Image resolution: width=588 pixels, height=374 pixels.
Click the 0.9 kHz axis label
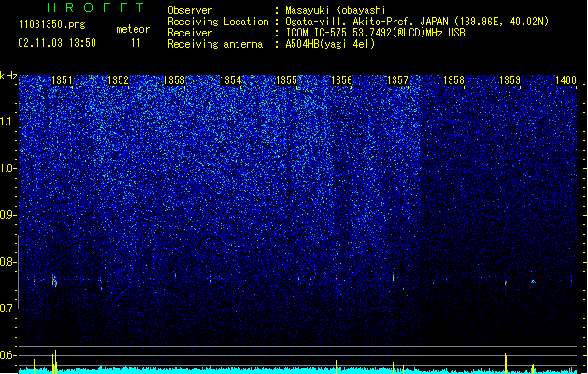tap(8, 215)
